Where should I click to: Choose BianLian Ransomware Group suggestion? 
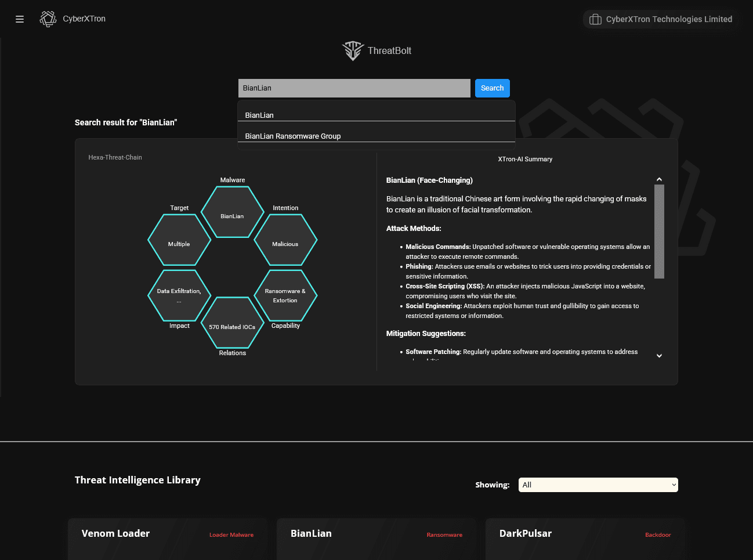coord(293,136)
